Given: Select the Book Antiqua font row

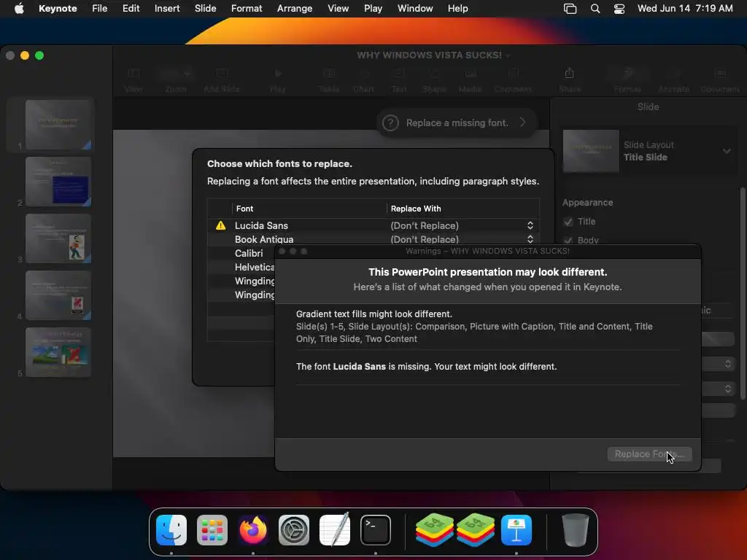Looking at the screenshot, I should click(x=373, y=239).
